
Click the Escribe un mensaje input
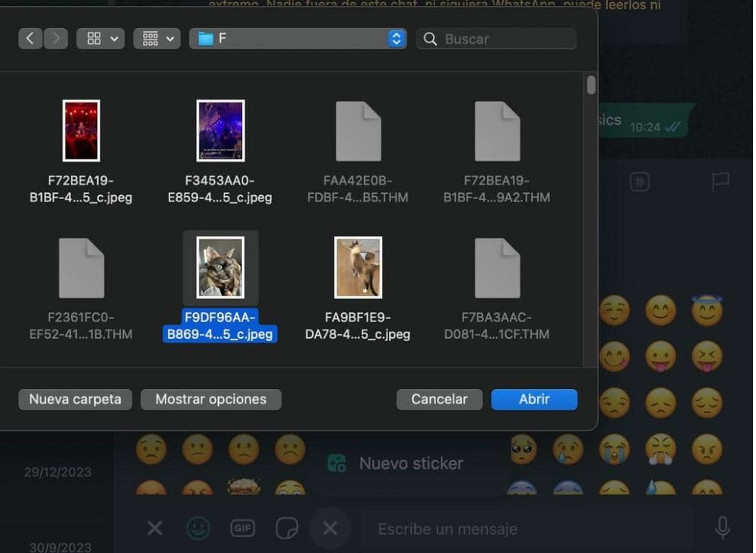point(528,529)
